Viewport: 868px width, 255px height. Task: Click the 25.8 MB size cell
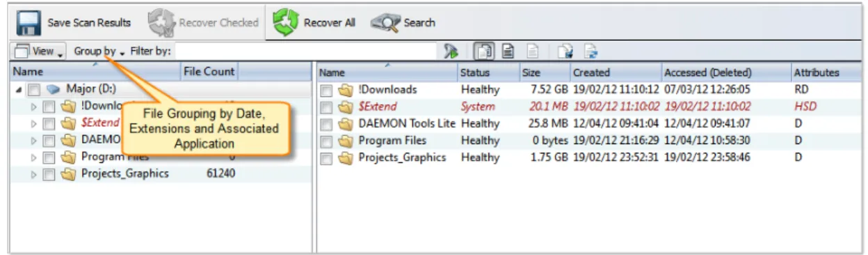[549, 124]
